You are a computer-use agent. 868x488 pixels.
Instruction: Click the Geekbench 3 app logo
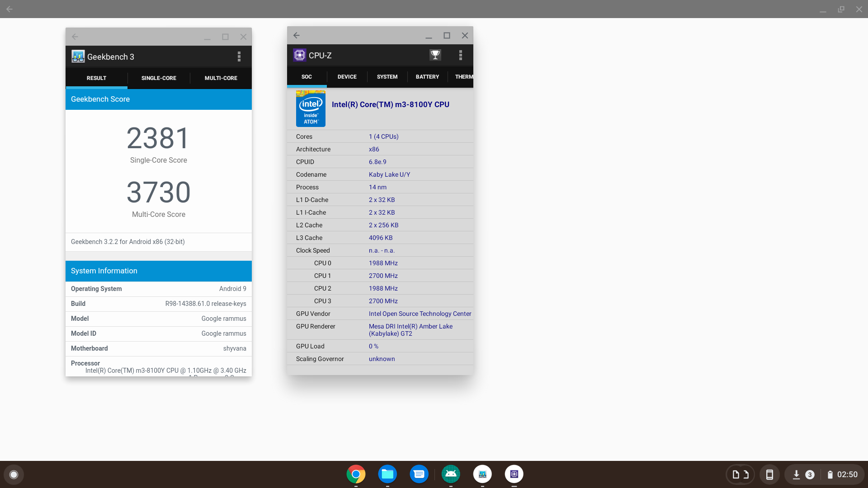coord(78,56)
